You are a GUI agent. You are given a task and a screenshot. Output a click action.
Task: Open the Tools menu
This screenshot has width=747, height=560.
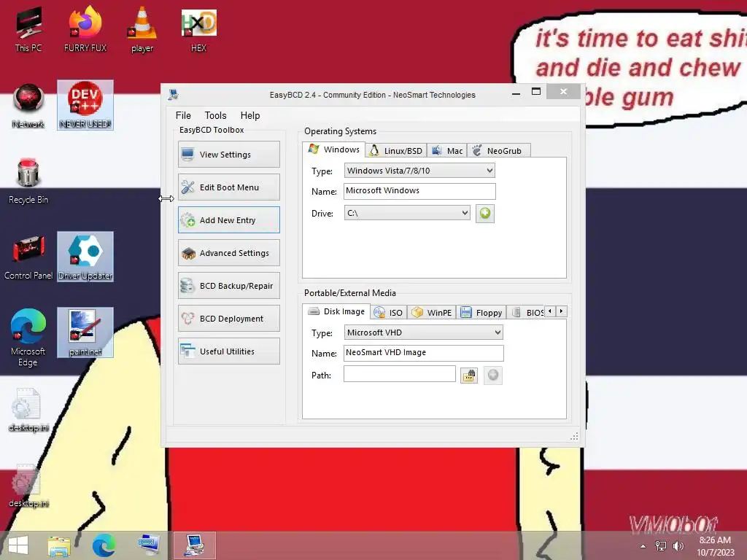[x=215, y=115]
